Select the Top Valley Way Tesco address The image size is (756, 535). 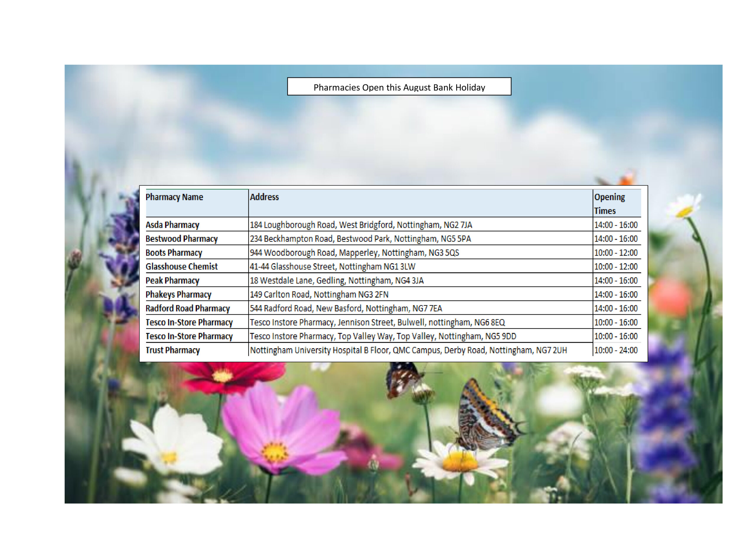coord(383,336)
